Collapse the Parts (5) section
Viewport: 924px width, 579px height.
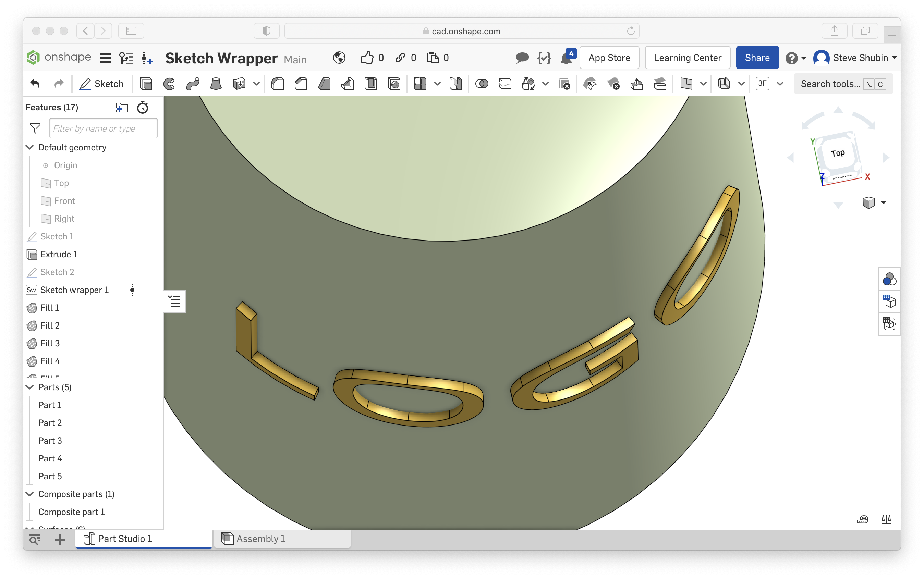click(x=29, y=387)
